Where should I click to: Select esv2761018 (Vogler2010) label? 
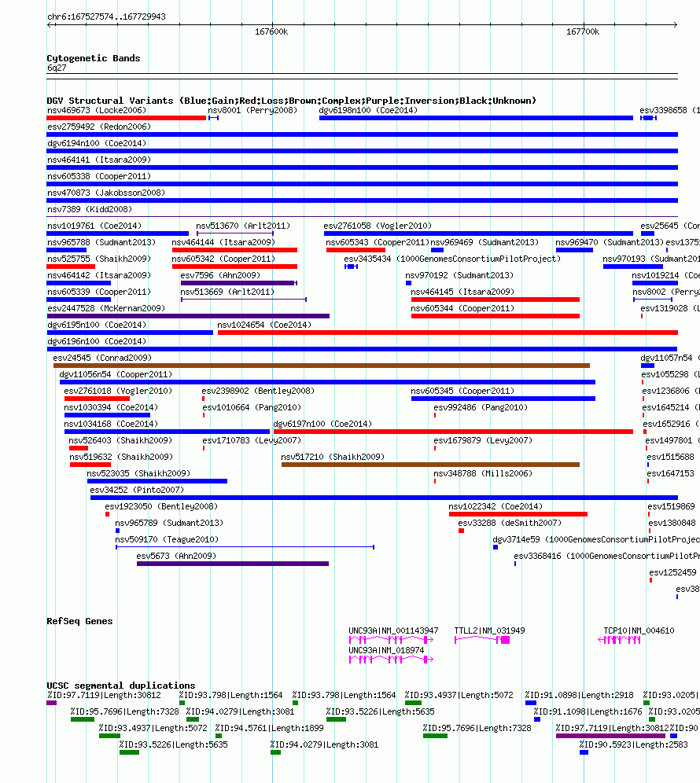(x=118, y=391)
